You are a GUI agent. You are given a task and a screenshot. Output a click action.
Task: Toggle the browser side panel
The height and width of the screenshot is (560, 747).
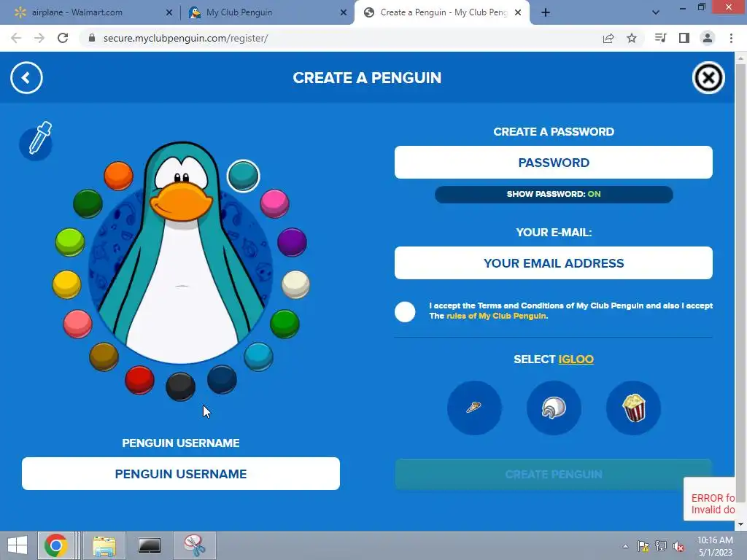coord(684,38)
